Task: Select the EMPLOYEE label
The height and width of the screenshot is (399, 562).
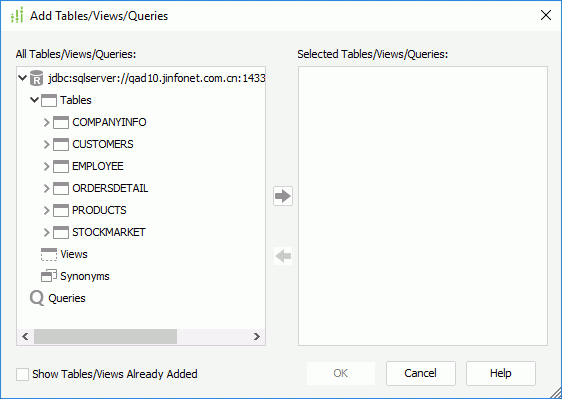Action: 98,166
